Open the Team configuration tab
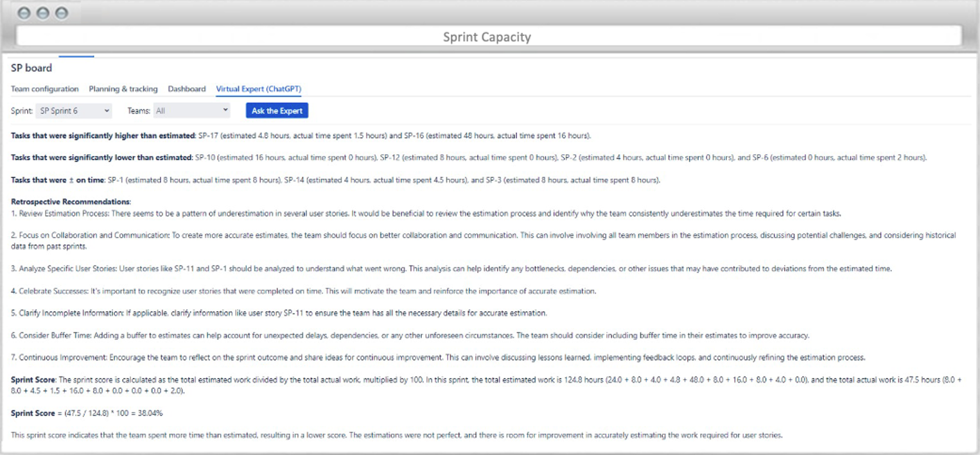Screen dimensions: 980x455 coord(44,89)
